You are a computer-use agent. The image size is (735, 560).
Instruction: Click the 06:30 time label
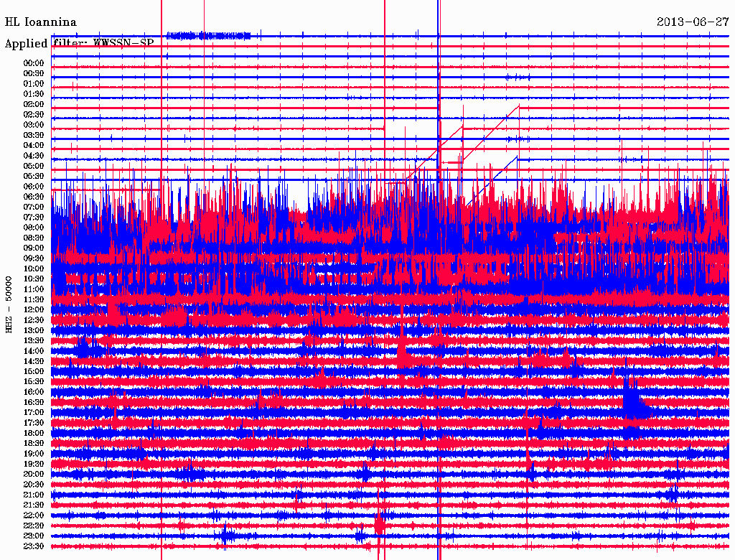[x=34, y=197]
